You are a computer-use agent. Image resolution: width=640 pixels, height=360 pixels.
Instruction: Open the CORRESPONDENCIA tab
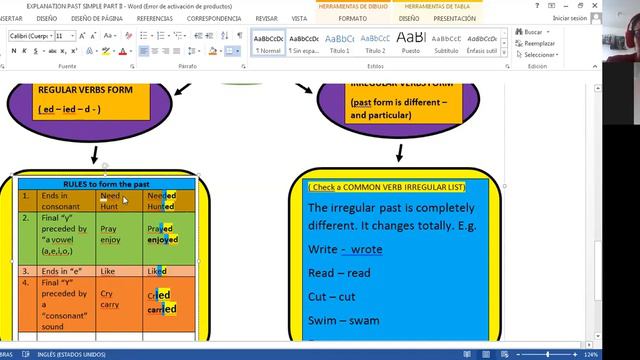tap(214, 19)
